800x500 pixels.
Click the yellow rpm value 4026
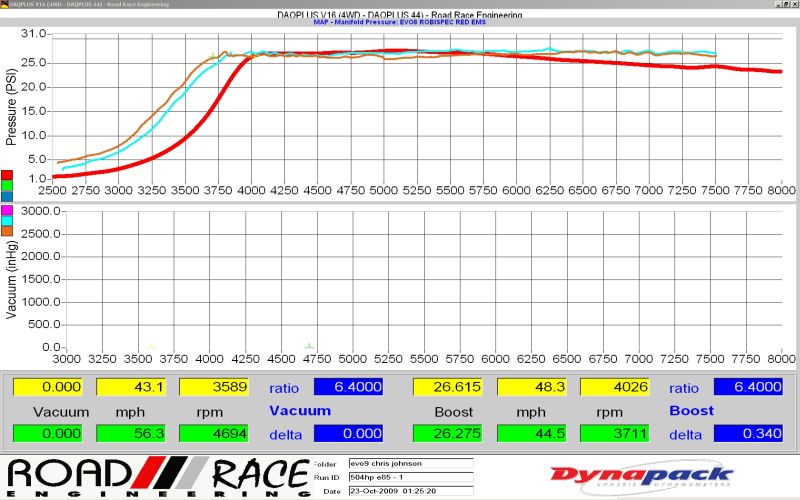pyautogui.click(x=615, y=387)
